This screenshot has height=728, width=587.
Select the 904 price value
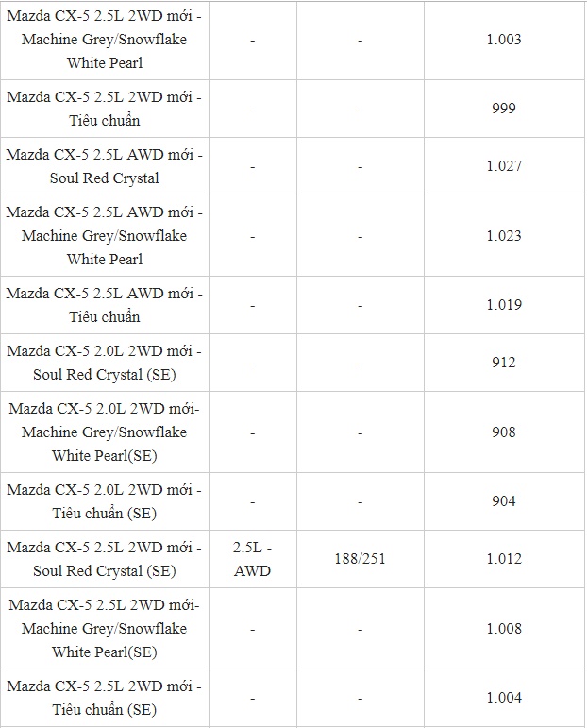503,501
